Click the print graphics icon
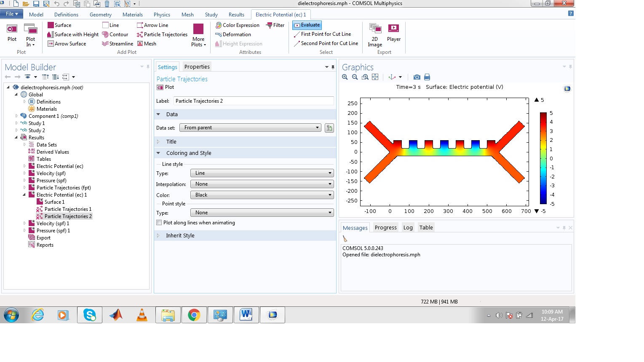The width and height of the screenshot is (644, 362). coord(427,77)
